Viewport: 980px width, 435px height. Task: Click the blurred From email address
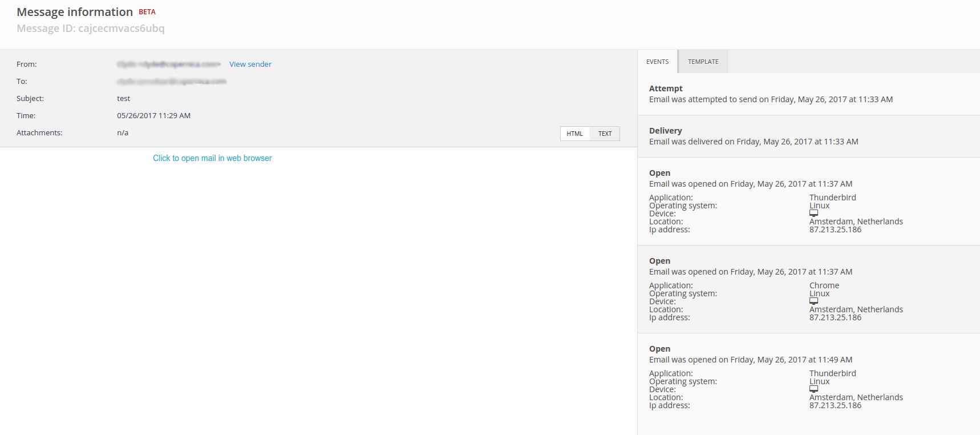168,65
